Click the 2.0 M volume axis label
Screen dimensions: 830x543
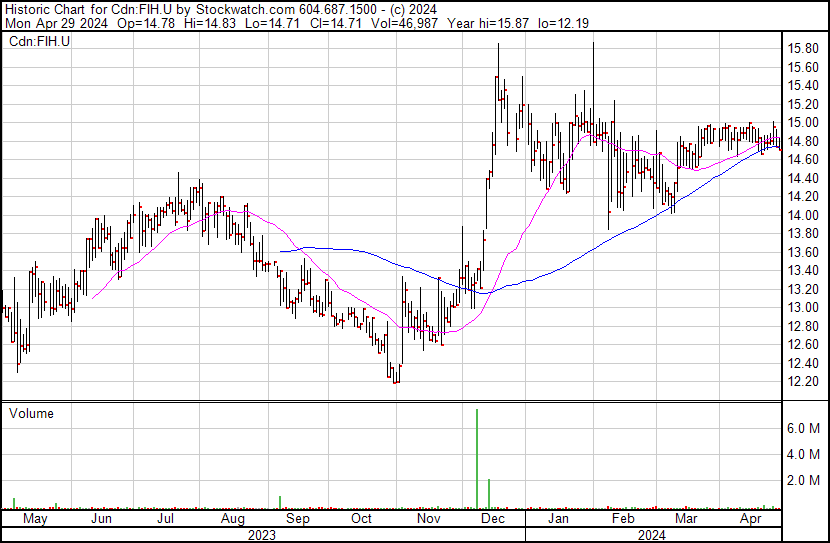[x=805, y=480]
